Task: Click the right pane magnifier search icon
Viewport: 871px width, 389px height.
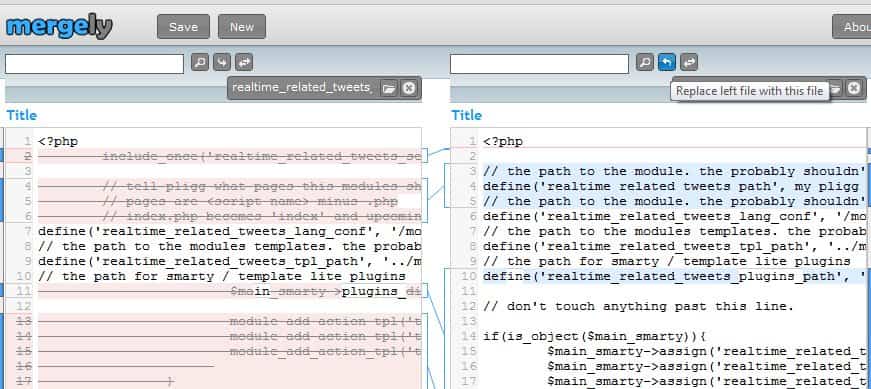Action: (645, 62)
